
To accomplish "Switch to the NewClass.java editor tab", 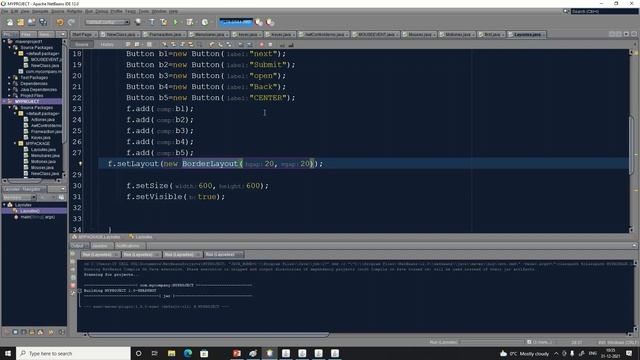I will [120, 35].
